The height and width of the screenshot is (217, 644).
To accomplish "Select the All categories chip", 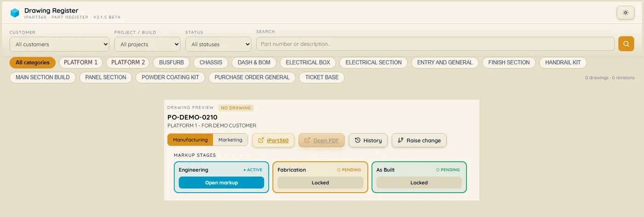I will tap(33, 63).
